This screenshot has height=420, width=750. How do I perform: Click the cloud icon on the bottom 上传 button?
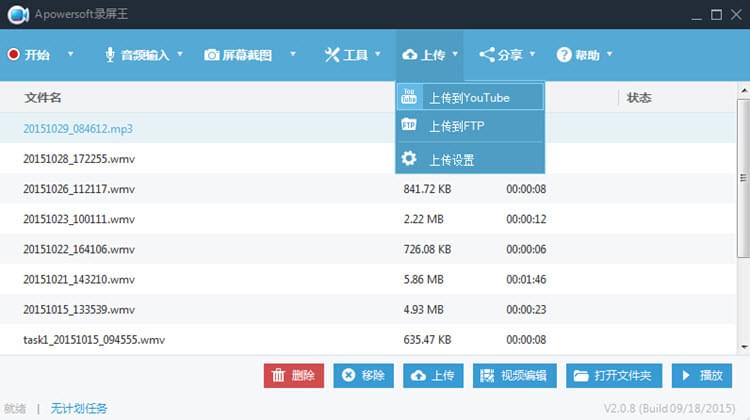(x=419, y=376)
